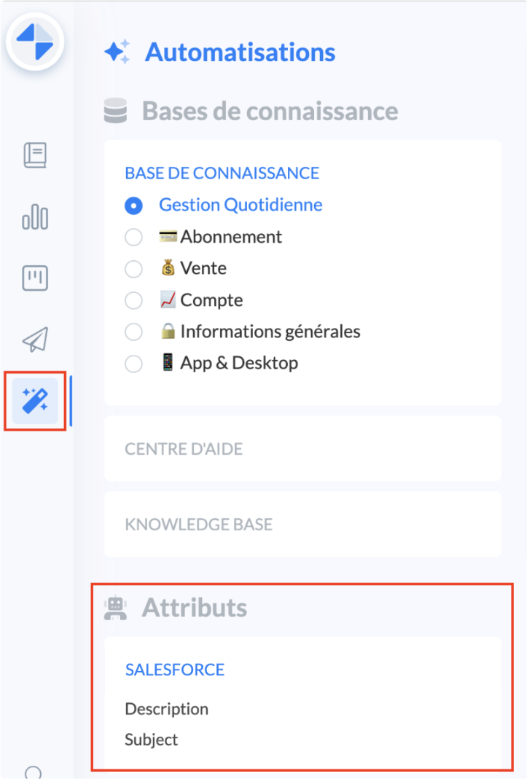Collapse the BASE DE CONNAISSANCE section
Image resolution: width=532 pixels, height=784 pixels.
click(222, 173)
